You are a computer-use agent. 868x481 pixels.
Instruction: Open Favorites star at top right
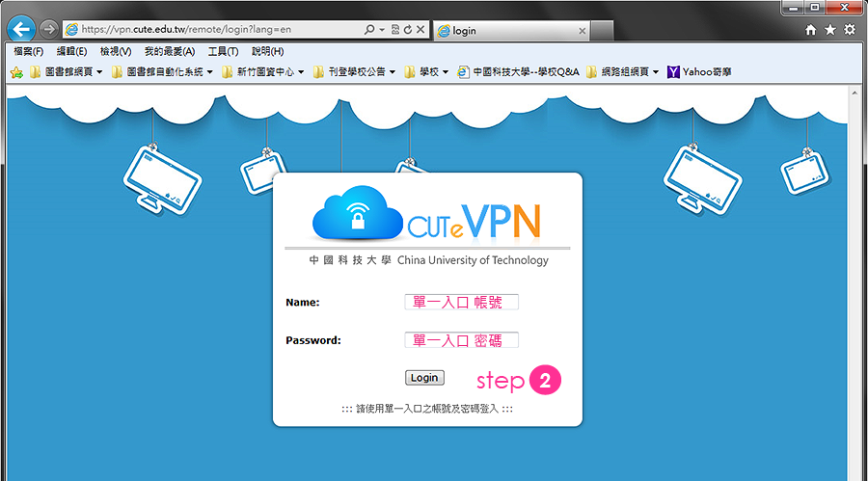click(x=829, y=30)
